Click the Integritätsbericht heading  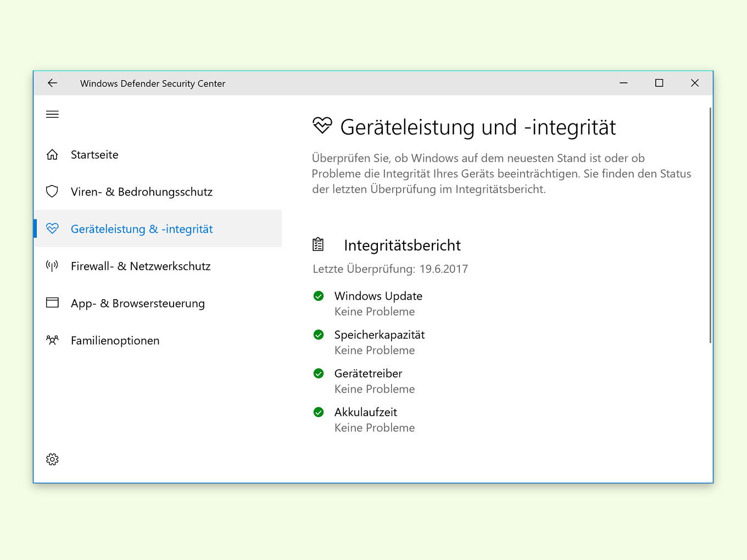click(x=402, y=245)
